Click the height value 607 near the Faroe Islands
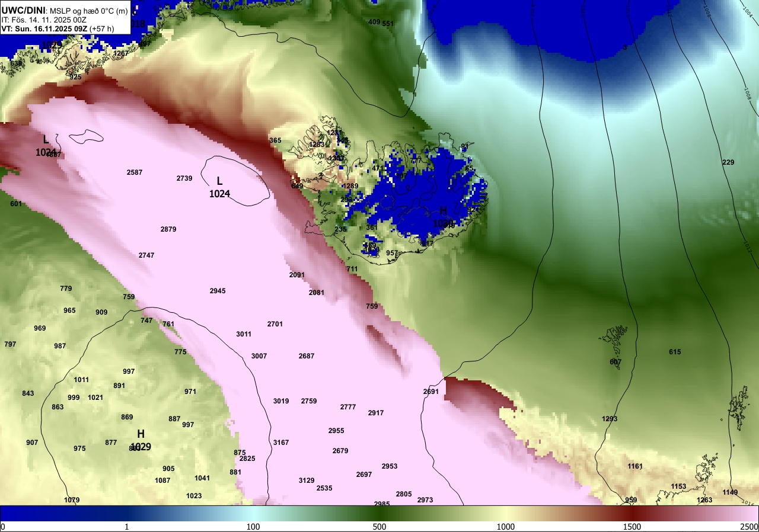 (616, 362)
